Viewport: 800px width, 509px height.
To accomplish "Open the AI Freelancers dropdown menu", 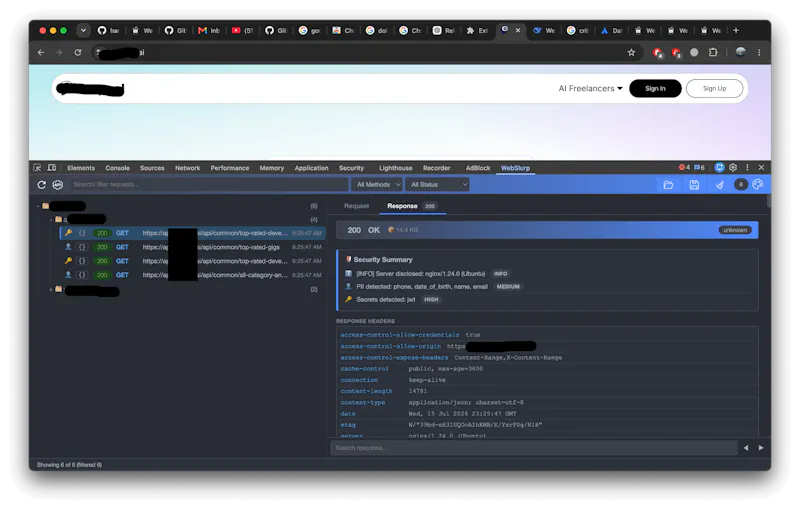I will pyautogui.click(x=590, y=88).
